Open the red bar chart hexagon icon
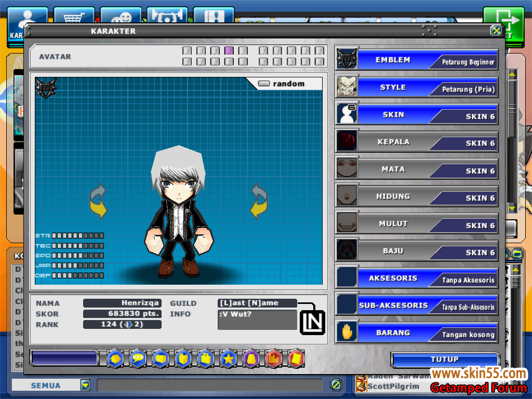The height and width of the screenshot is (399, 532). coord(274,358)
